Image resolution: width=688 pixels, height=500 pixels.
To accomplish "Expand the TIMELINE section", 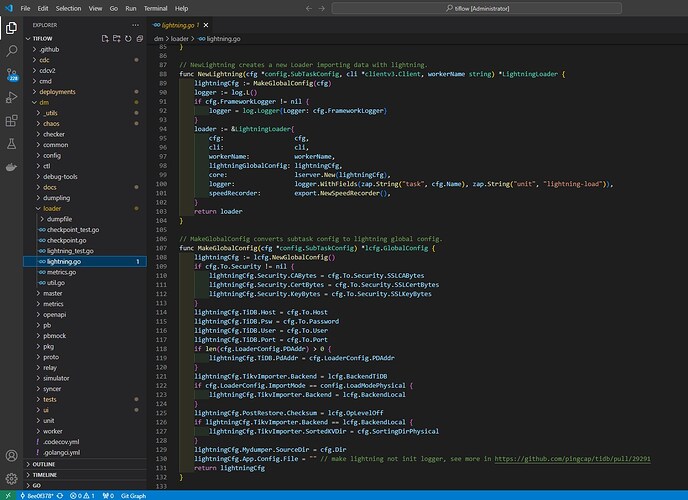I will pyautogui.click(x=45, y=475).
